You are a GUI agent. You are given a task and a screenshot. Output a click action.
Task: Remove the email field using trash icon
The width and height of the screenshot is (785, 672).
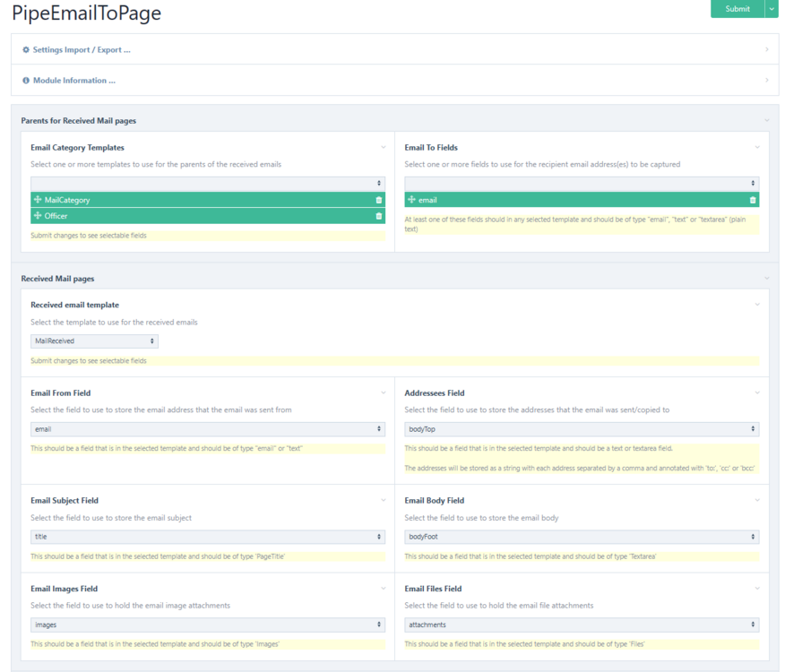[x=752, y=200]
